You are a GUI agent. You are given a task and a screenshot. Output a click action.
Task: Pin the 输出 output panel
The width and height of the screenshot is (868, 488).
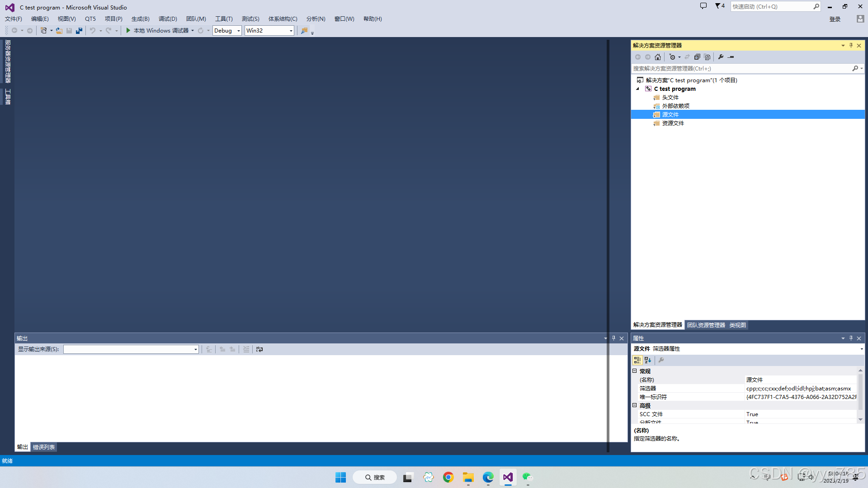(613, 338)
